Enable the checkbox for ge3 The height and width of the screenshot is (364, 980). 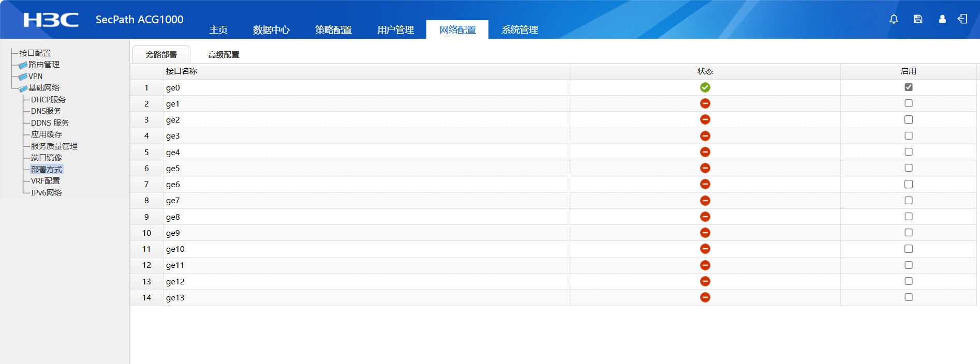tap(908, 136)
